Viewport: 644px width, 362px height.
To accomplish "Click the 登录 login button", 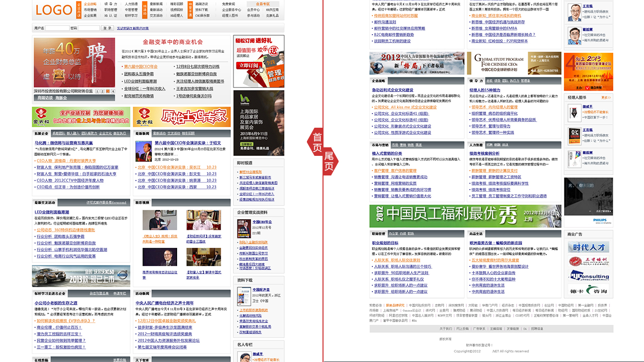I will pos(108,28).
